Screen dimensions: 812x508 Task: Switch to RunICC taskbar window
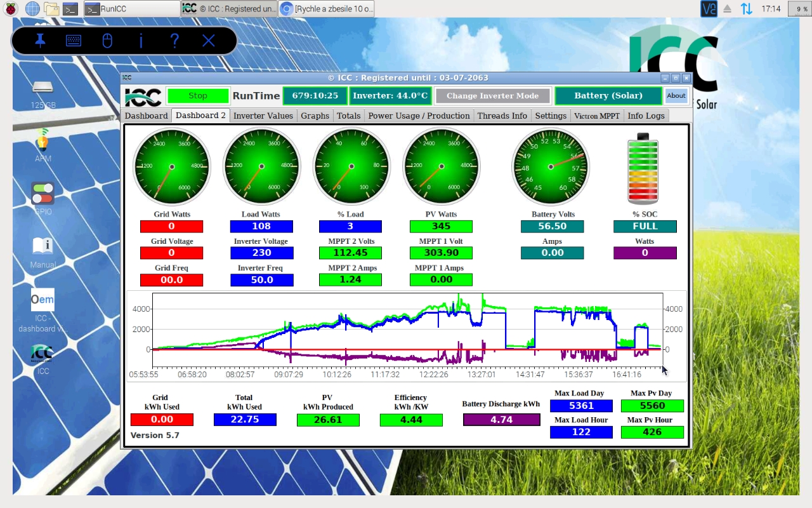(131, 8)
